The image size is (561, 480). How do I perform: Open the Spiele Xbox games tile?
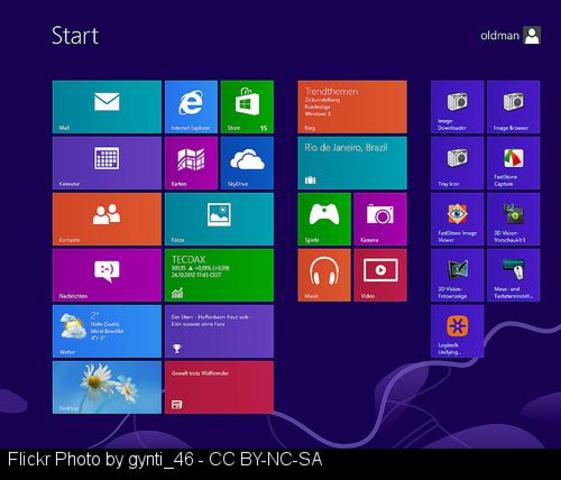[x=324, y=219]
